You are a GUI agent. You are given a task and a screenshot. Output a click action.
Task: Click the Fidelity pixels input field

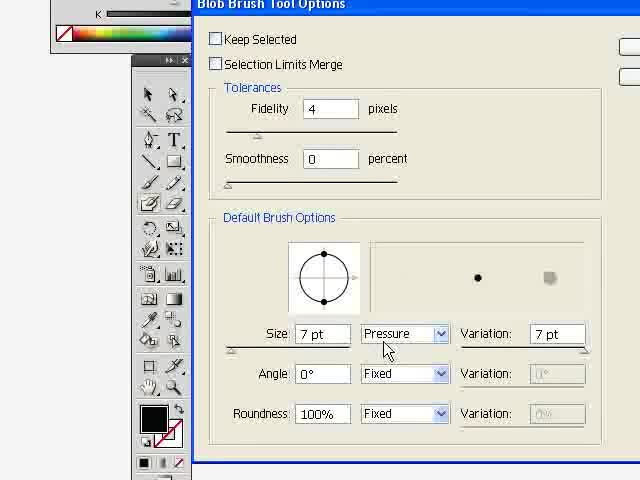pyautogui.click(x=331, y=109)
